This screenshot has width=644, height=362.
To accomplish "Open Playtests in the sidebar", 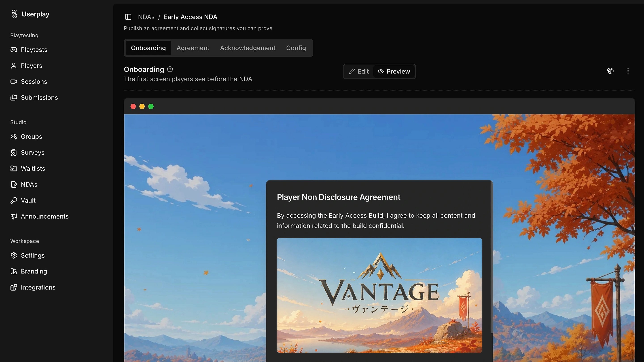I will tap(34, 49).
